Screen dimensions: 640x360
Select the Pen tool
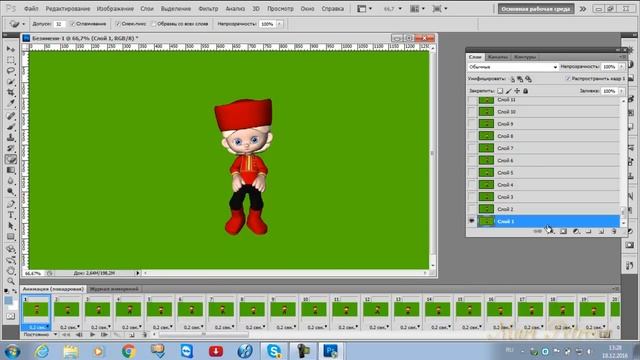[11, 204]
